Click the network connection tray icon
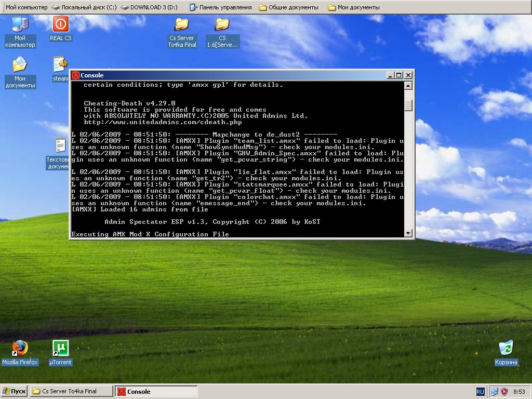The image size is (532, 399). [x=495, y=392]
